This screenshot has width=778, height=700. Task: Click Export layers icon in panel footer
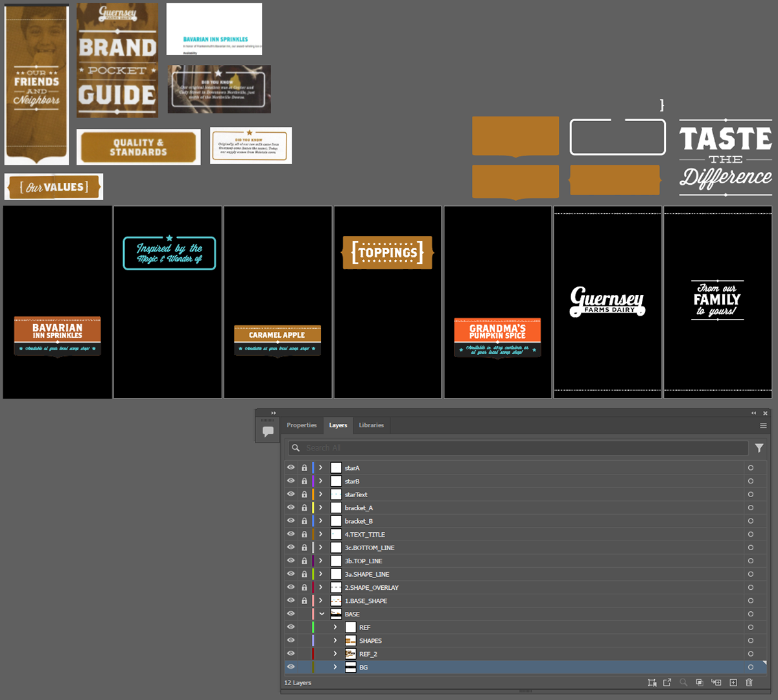667,682
